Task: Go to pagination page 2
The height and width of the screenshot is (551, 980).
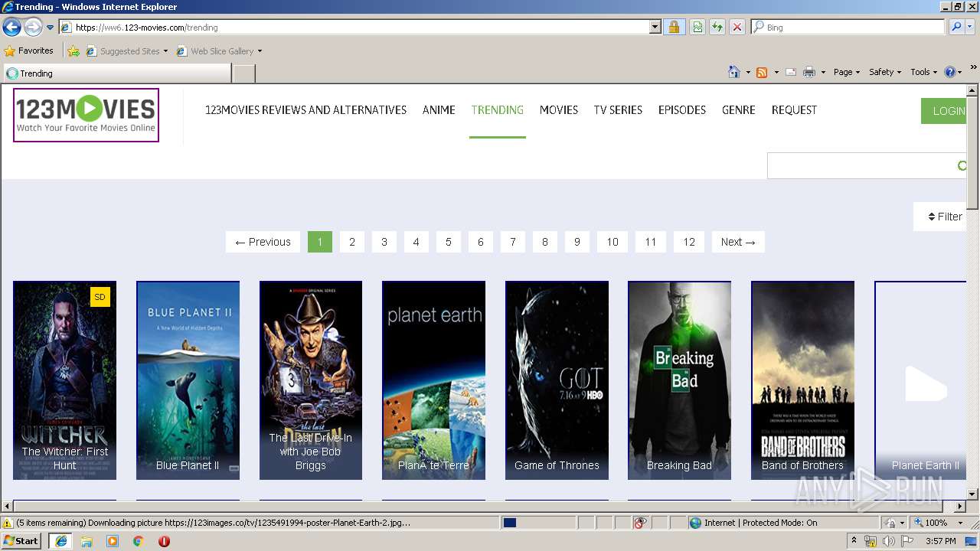Action: [352, 242]
